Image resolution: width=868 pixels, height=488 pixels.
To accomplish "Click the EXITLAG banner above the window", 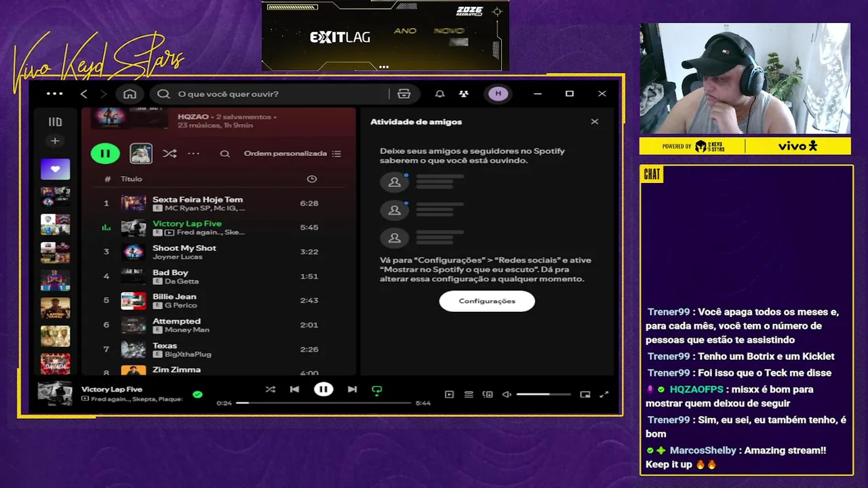I will 385,35.
